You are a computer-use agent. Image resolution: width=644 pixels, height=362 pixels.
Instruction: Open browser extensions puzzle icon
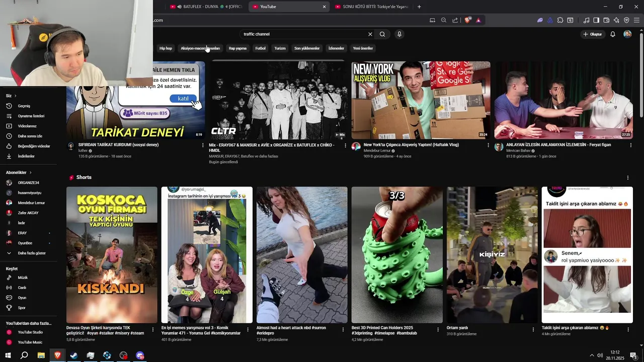click(x=560, y=20)
